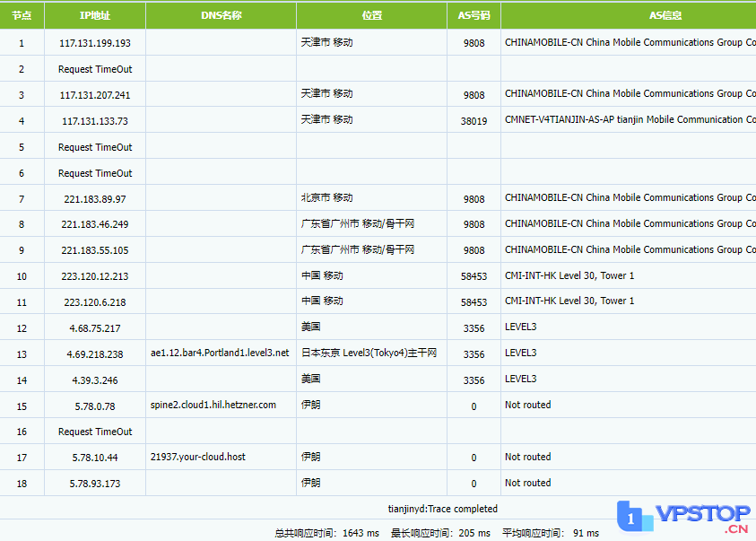This screenshot has width=756, height=541.
Task: Click average response time 91 ms
Action: coord(551,533)
